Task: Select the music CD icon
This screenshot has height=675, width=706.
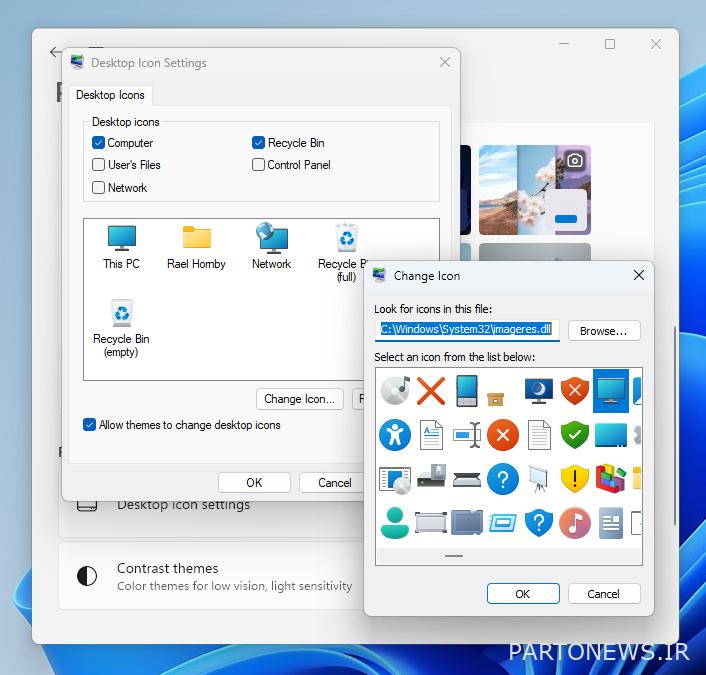Action: [395, 389]
